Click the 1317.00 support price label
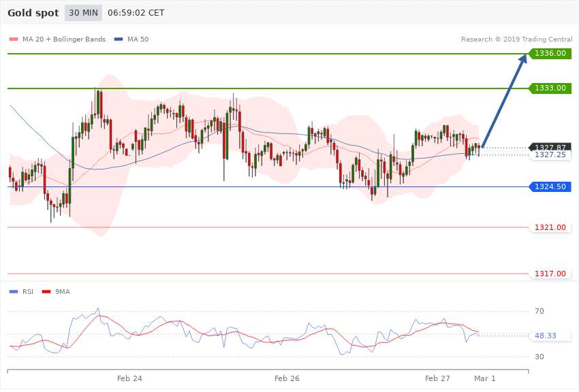 (550, 274)
